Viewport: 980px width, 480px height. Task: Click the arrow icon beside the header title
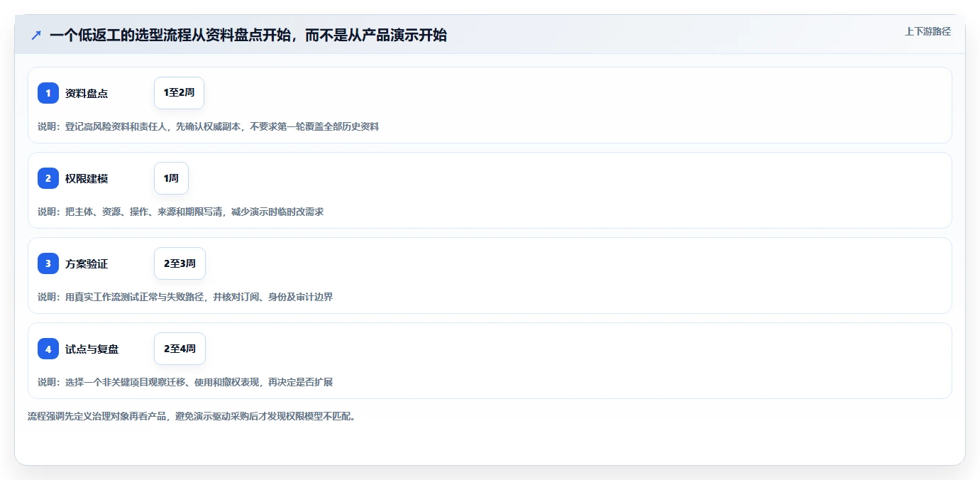tap(36, 35)
